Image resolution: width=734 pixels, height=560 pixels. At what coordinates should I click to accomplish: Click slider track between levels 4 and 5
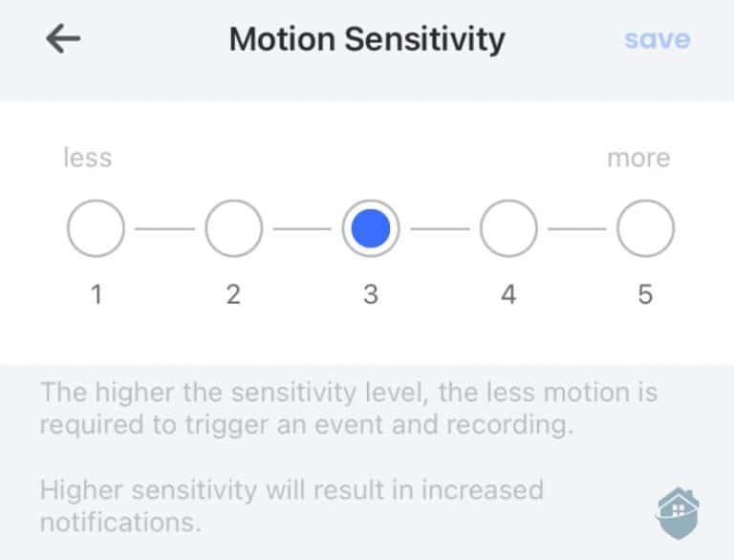tap(576, 229)
